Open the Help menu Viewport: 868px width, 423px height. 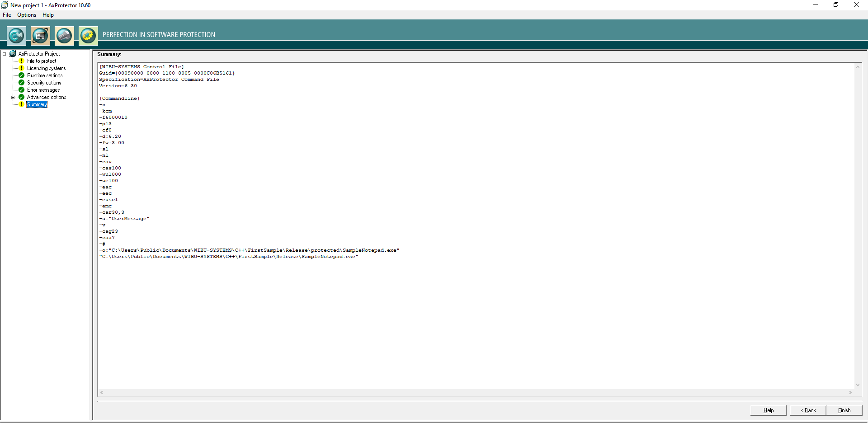tap(48, 15)
